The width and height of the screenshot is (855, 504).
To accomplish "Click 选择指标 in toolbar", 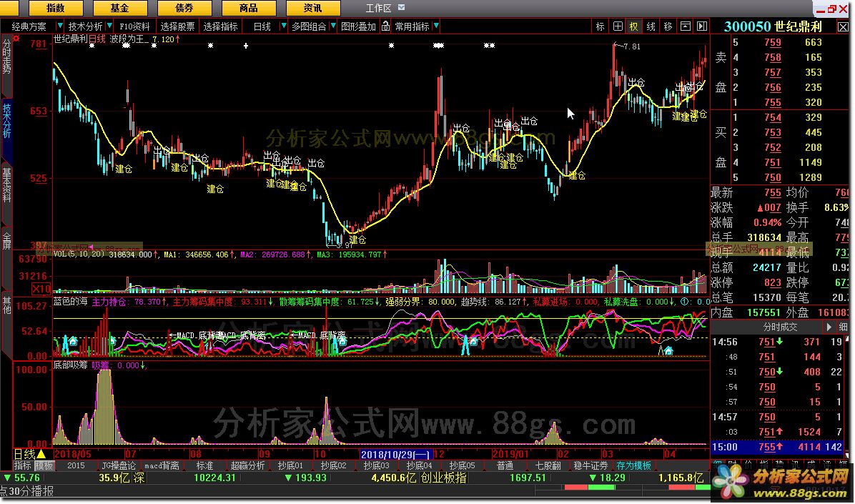I will pos(221,26).
